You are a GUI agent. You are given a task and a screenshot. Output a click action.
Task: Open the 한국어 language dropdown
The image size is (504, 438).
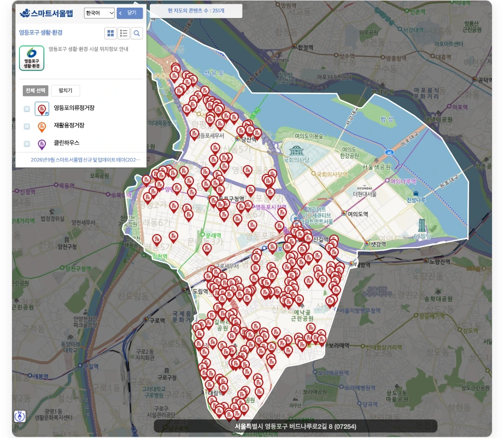coord(99,13)
